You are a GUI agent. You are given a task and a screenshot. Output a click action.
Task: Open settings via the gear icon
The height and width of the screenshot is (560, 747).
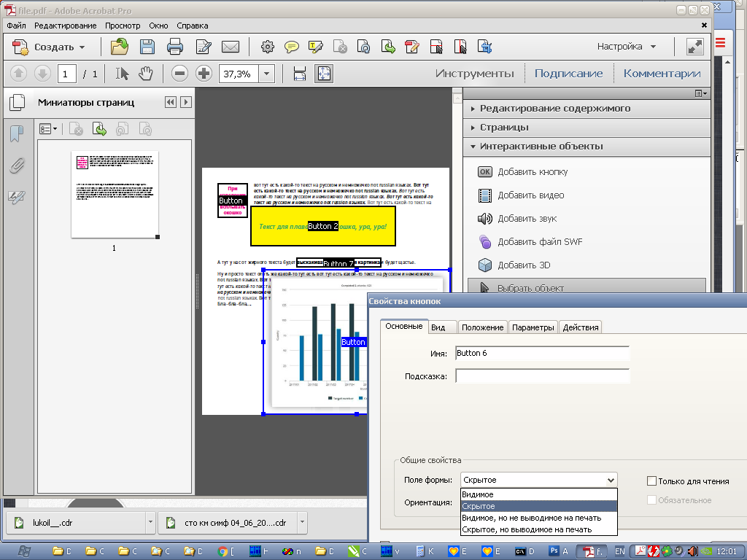(x=268, y=47)
